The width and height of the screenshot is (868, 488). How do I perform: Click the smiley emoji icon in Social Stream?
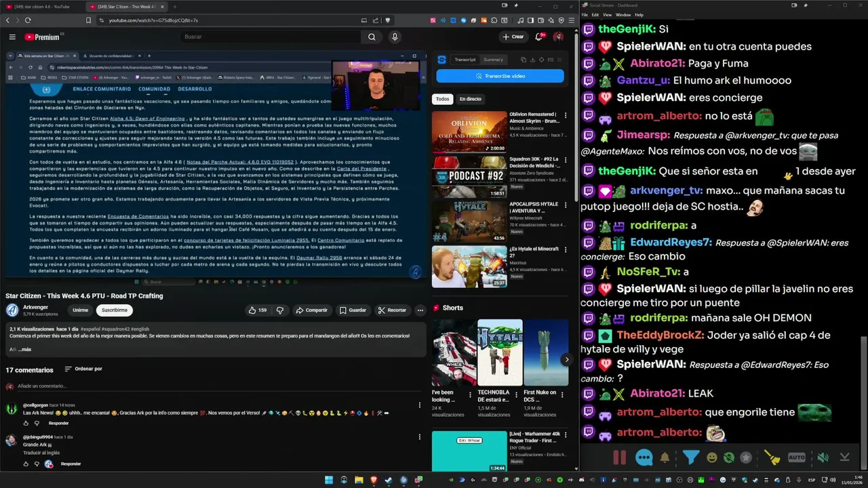point(712,457)
